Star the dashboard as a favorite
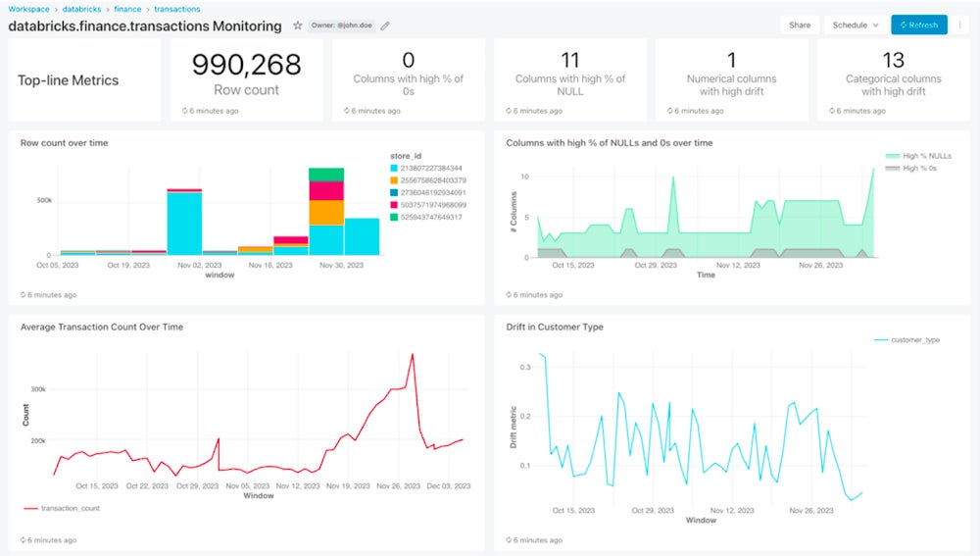The image size is (980, 556). [298, 25]
